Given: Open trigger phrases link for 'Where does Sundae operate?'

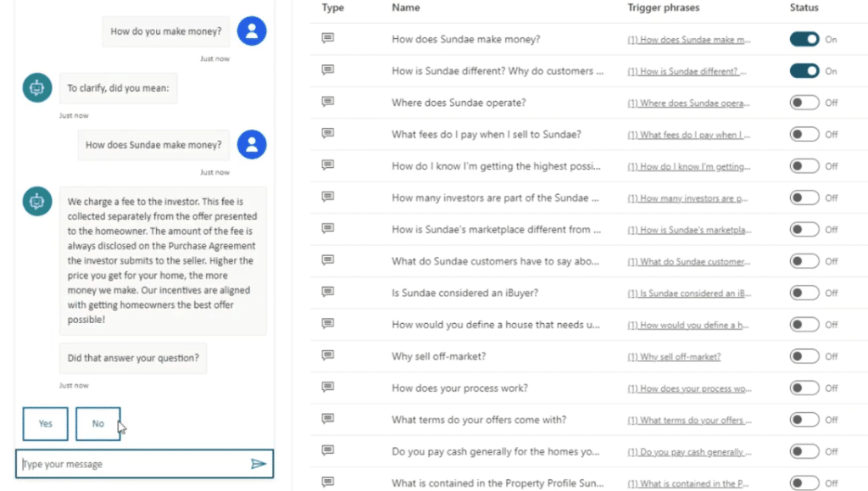Looking at the screenshot, I should (688, 103).
